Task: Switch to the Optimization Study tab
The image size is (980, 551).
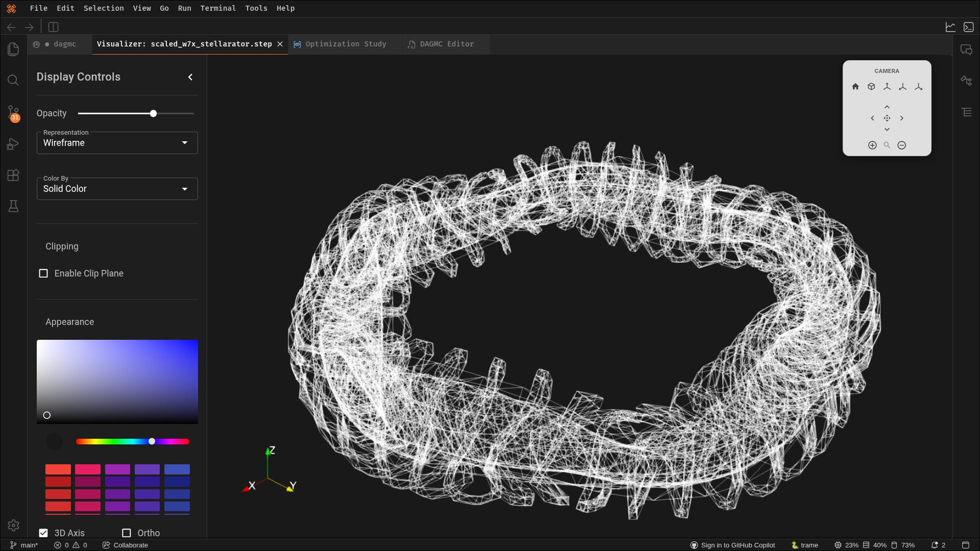Action: click(x=345, y=44)
